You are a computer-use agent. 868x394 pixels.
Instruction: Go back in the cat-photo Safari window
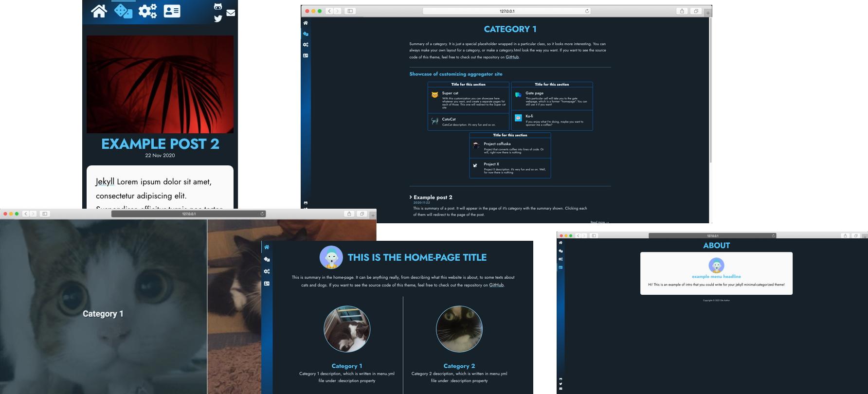25,214
